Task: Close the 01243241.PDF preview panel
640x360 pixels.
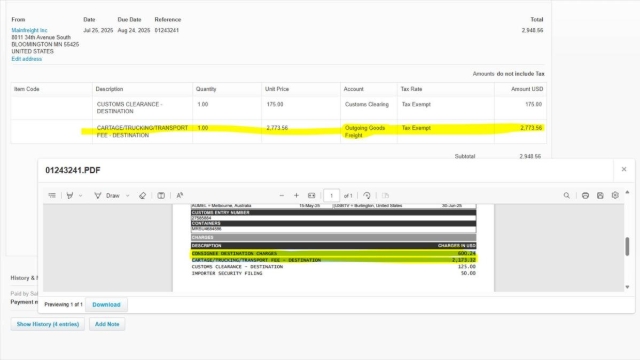Action: (624, 169)
